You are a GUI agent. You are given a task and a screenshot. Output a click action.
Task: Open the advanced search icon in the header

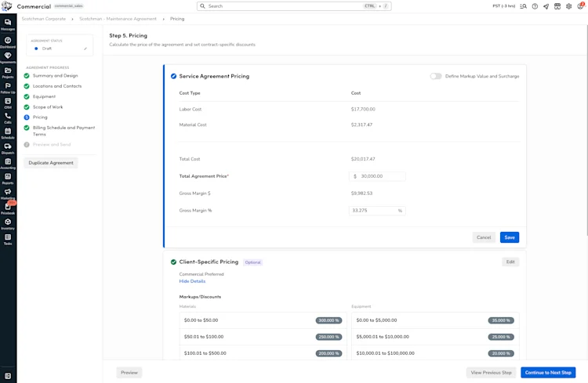tap(523, 6)
